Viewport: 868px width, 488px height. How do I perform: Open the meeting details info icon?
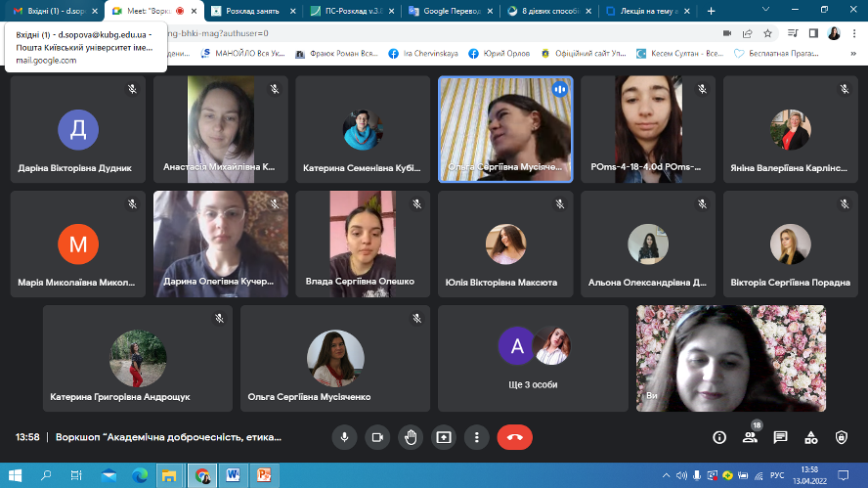point(719,437)
